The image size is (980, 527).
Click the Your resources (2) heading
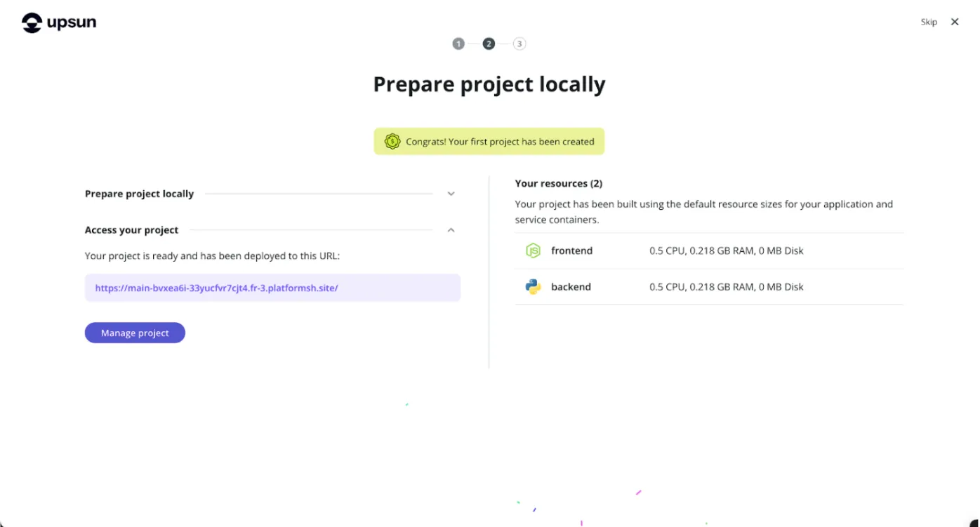coord(558,183)
